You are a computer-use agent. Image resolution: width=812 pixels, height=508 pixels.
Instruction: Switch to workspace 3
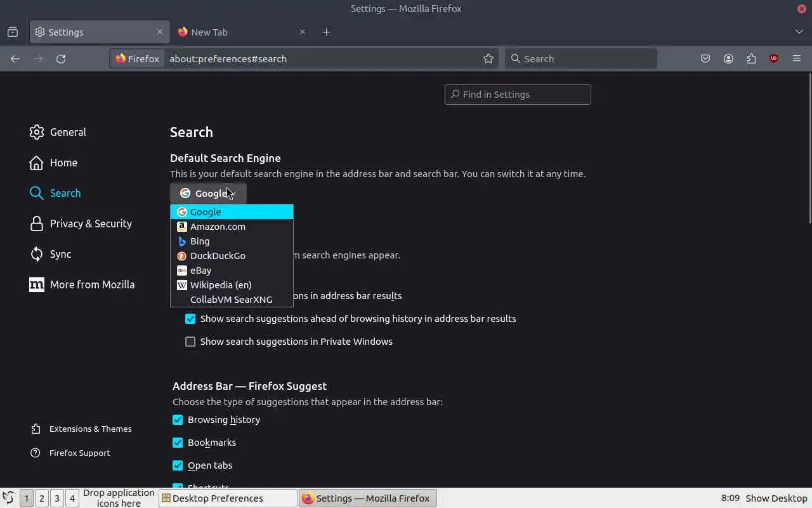57,498
